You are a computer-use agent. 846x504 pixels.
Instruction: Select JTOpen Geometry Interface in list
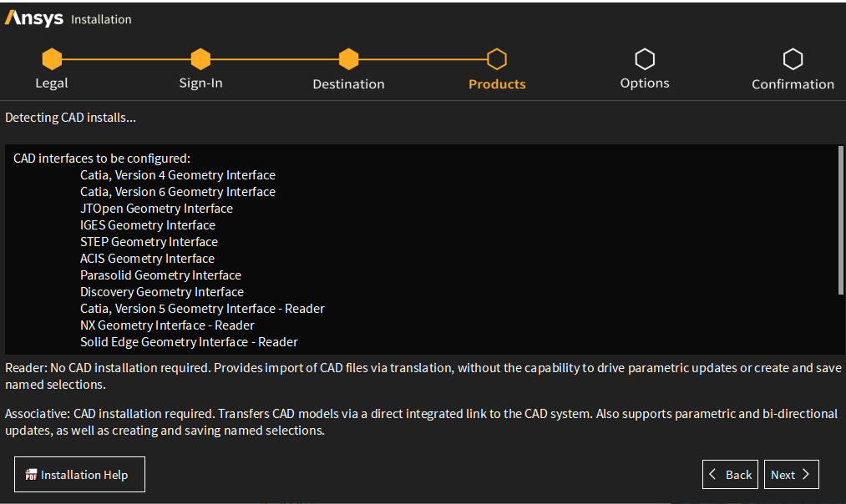(156, 209)
